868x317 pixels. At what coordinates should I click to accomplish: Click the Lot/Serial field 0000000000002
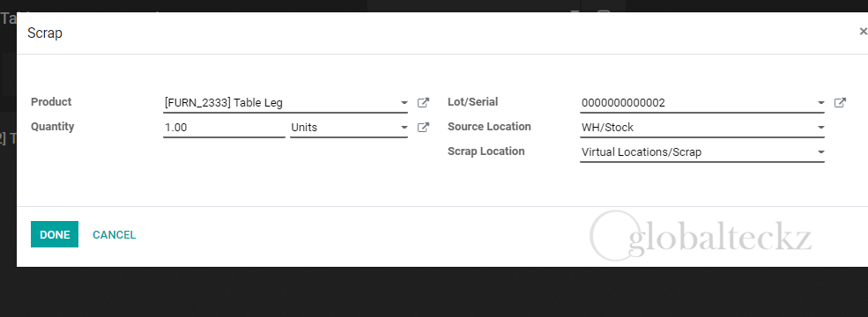(702, 103)
